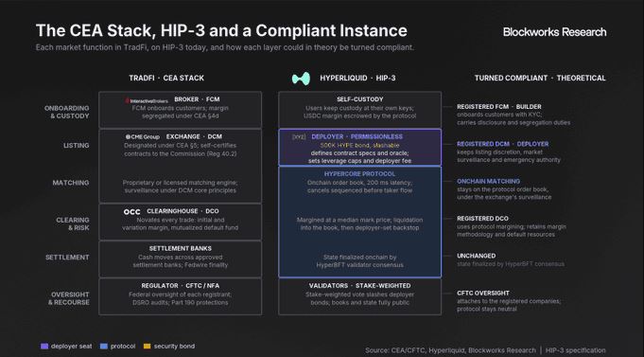Screen dimensions: 644x357
Task: Select the 'TRADFI · CEA STACK' column header
Action: coord(166,79)
